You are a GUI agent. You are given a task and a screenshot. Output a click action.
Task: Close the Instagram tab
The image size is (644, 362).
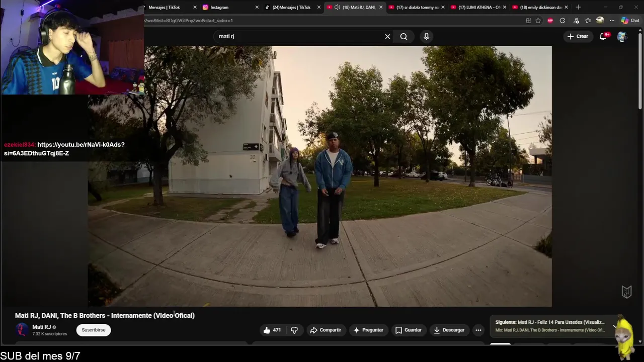coord(257,7)
